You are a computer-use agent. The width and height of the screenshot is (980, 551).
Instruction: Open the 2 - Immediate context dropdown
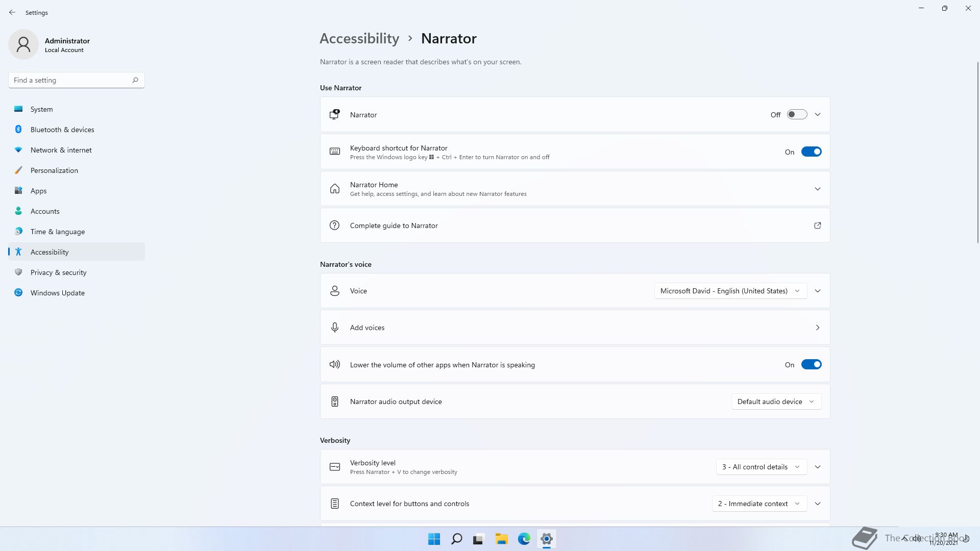tap(759, 504)
